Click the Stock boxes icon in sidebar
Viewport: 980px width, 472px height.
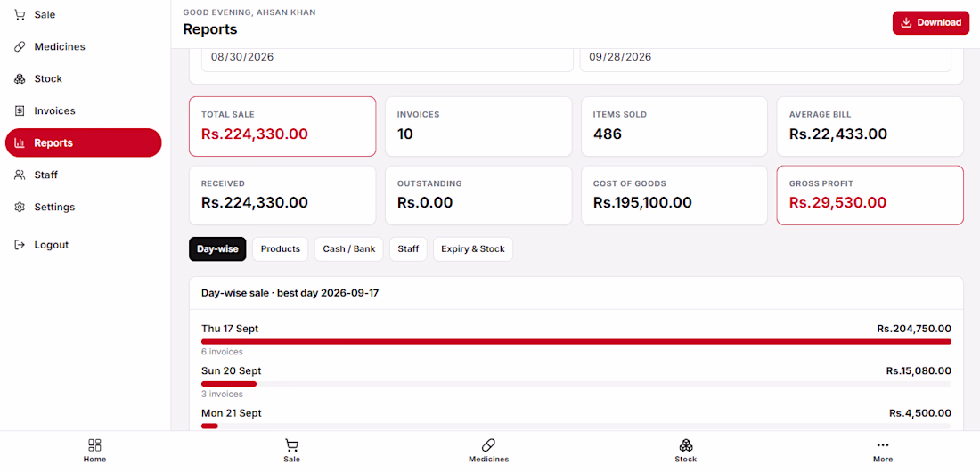click(x=20, y=78)
